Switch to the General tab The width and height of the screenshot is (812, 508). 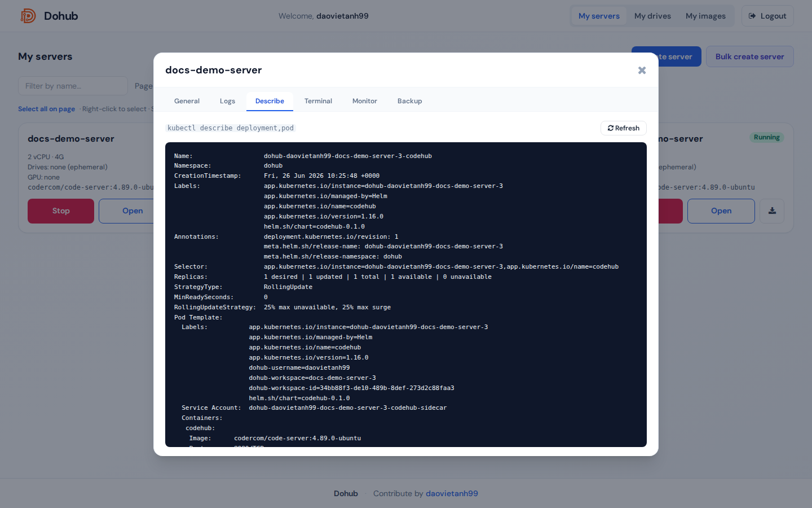(187, 101)
